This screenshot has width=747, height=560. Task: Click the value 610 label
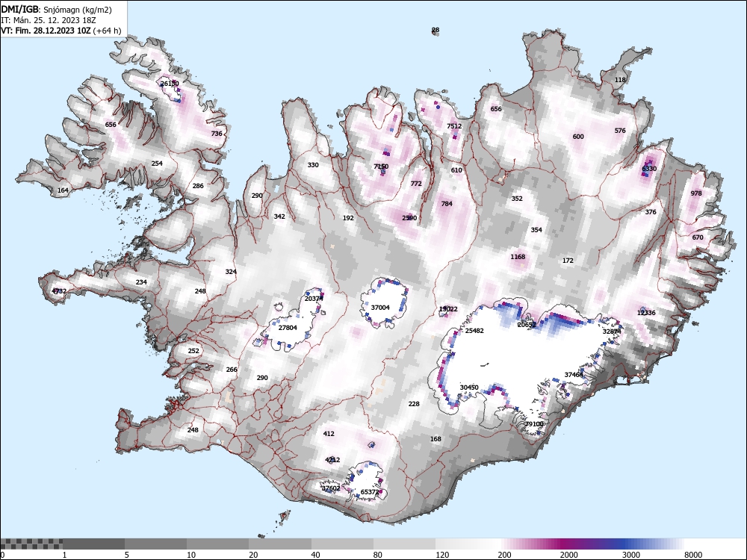(456, 170)
